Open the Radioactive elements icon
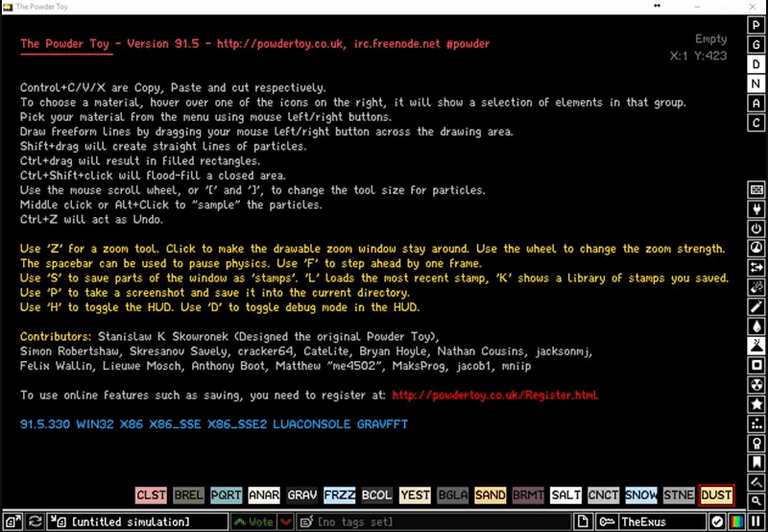 (756, 385)
